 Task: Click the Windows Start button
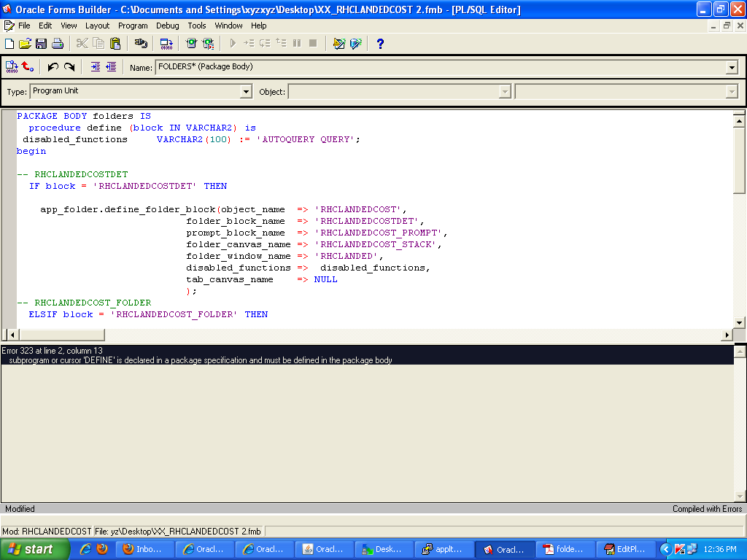pyautogui.click(x=35, y=550)
